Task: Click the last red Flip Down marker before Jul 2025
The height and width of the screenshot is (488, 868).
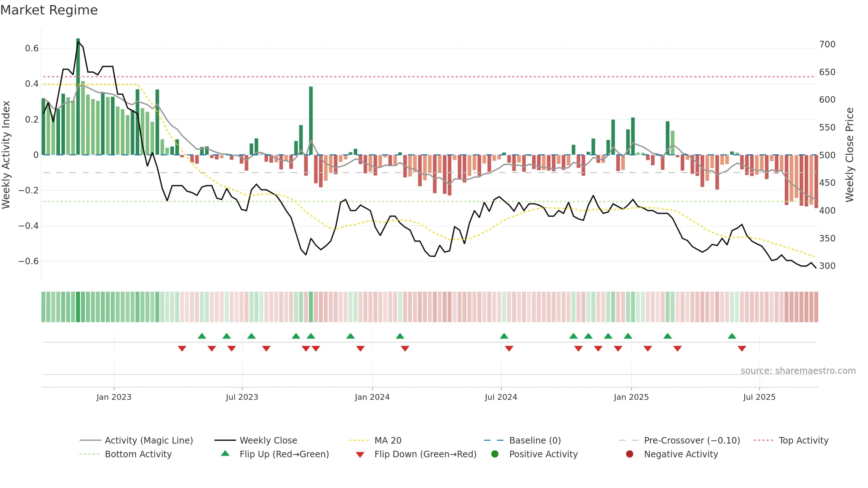Action: click(x=742, y=348)
